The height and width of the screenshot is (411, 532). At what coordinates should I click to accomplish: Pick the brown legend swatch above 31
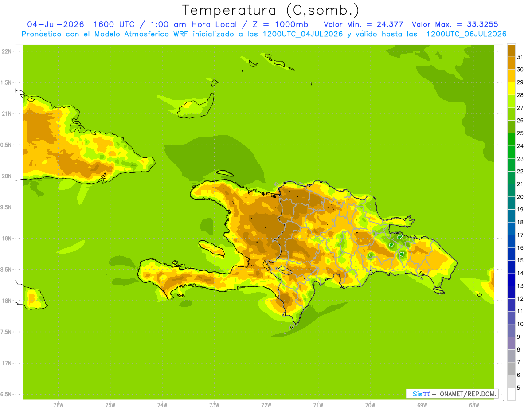(x=511, y=51)
